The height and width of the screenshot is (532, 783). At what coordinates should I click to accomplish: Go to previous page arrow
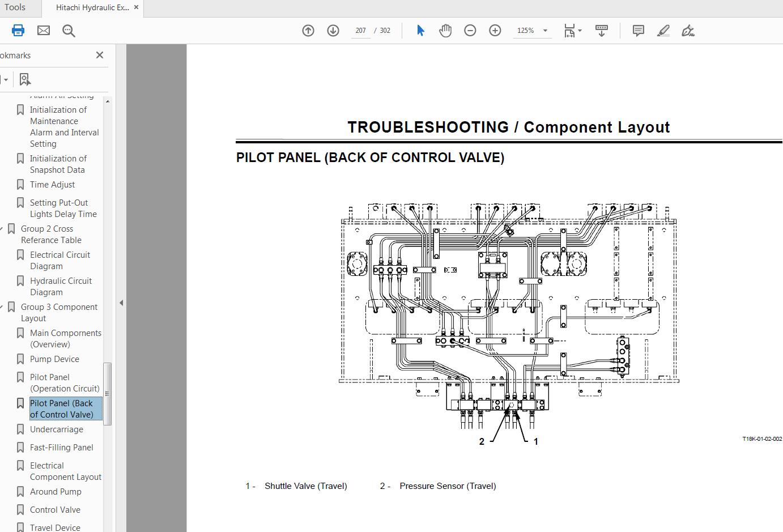[x=308, y=31]
